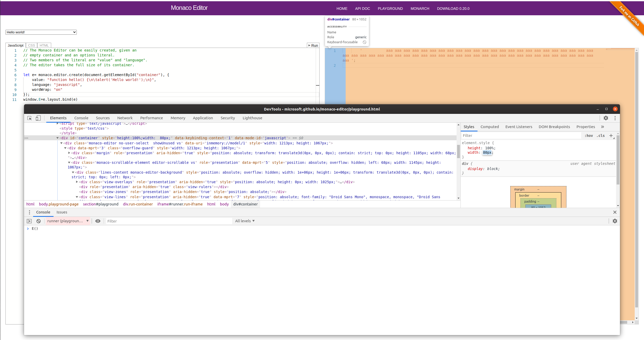Click the Run button above the editor
The width and height of the screenshot is (644, 340).
(313, 45)
